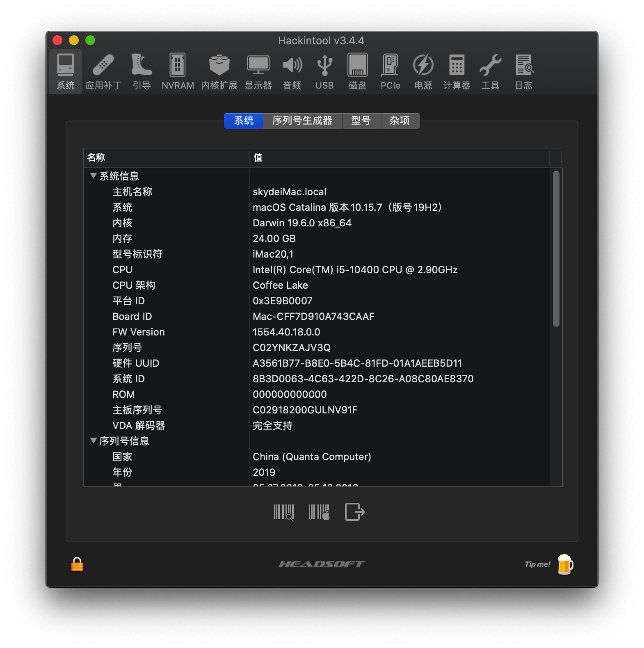Click the serial value C02YNKZAJV3Q
This screenshot has width=644, height=648.
coord(292,347)
